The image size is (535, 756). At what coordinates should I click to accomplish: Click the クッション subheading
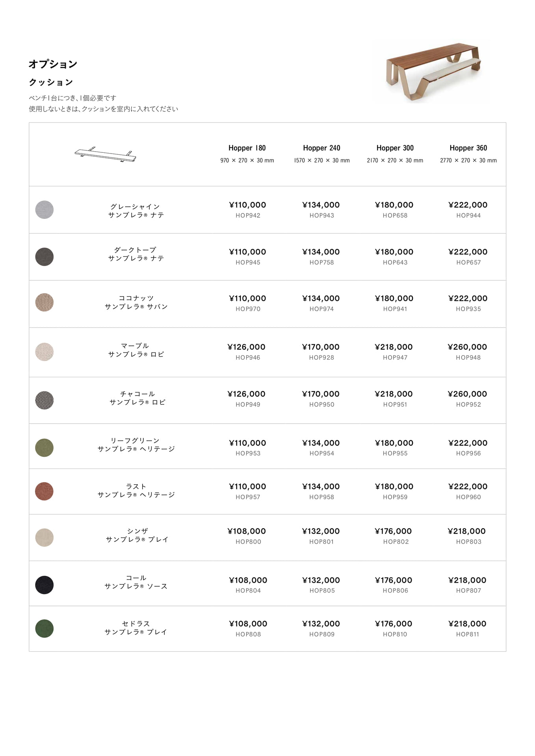[51, 82]
